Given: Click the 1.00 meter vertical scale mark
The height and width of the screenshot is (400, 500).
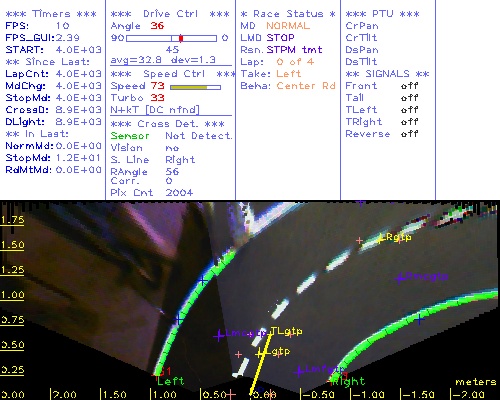Looking at the screenshot, I should pyautogui.click(x=12, y=295).
